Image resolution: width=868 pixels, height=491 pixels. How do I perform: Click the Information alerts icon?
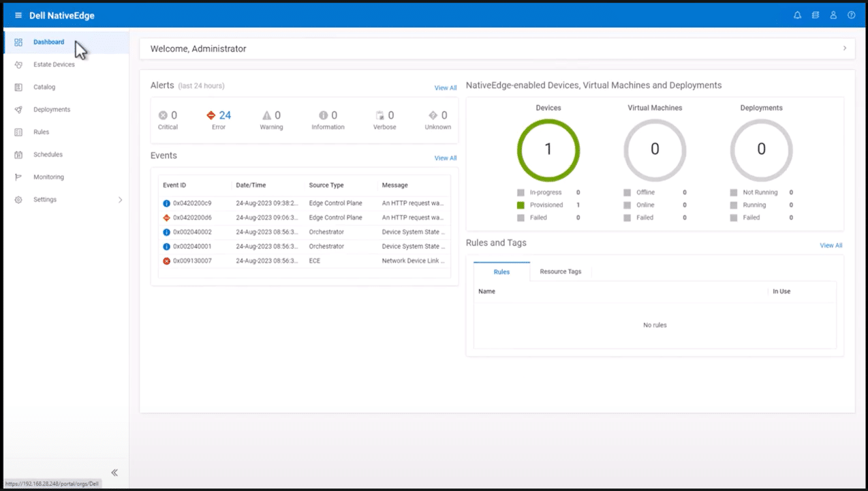[x=324, y=115]
